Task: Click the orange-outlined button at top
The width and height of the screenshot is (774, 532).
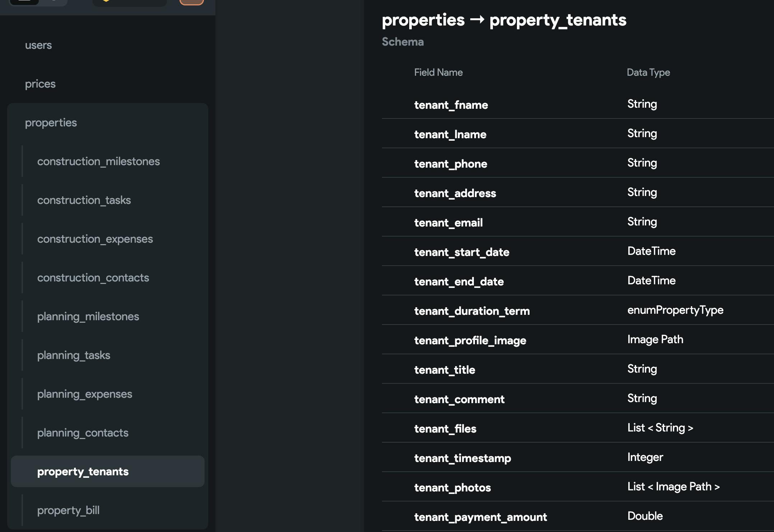Action: (x=192, y=2)
